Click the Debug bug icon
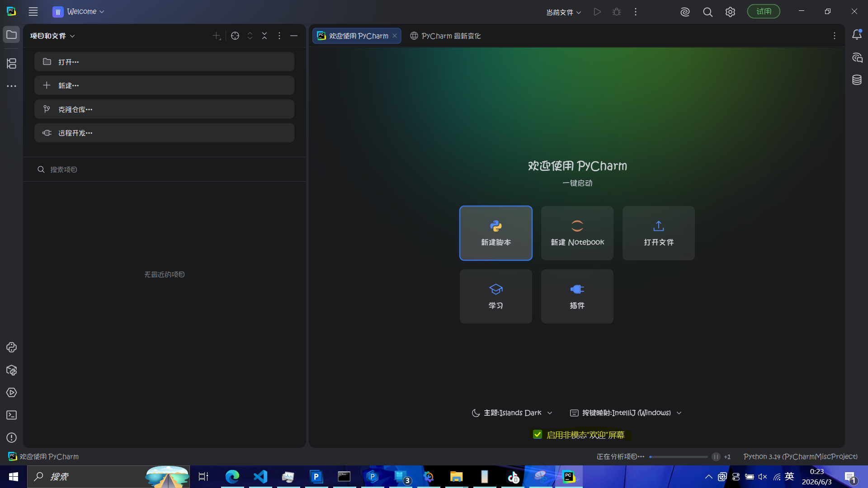Image resolution: width=868 pixels, height=488 pixels. (617, 12)
